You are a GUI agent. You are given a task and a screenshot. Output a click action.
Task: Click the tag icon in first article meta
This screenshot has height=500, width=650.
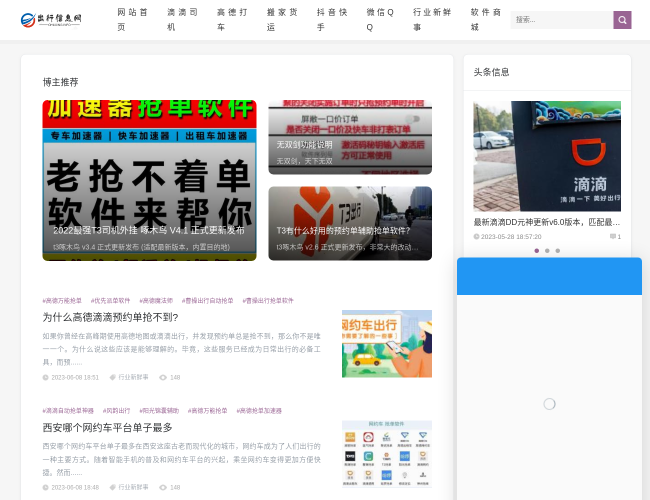pos(112,377)
